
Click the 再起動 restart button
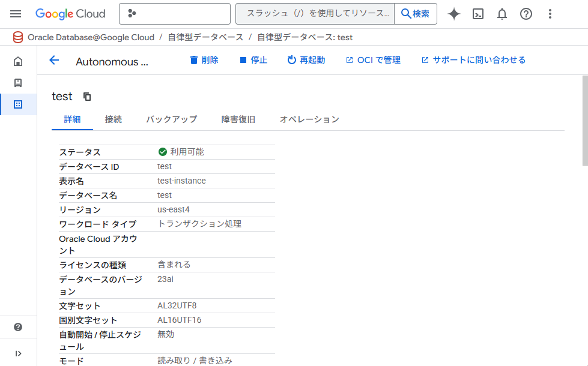coord(306,60)
